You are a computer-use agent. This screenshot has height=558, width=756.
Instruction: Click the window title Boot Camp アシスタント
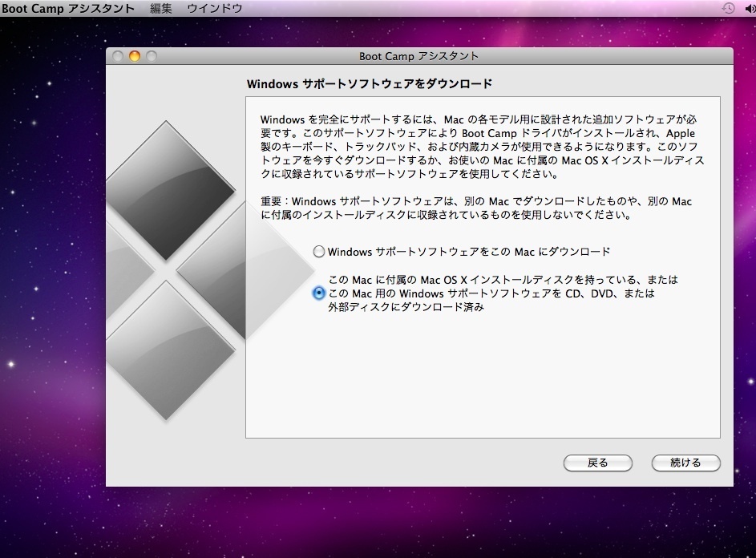[419, 56]
